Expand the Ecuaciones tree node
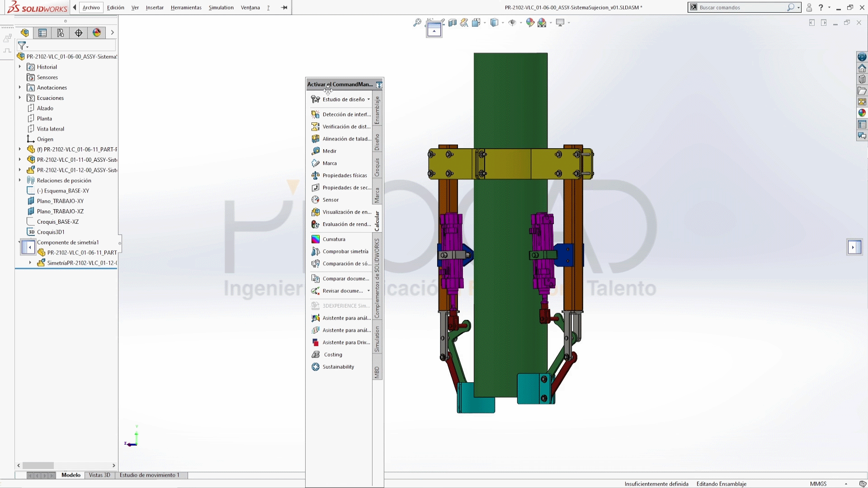Image resolution: width=868 pixels, height=488 pixels. (19, 98)
